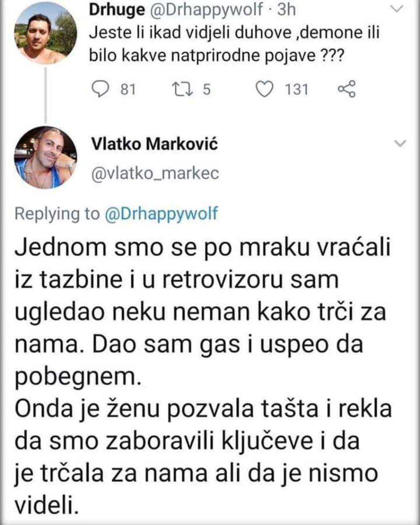Like the tweet with the heart icon
This screenshot has width=420, height=525.
tap(265, 89)
